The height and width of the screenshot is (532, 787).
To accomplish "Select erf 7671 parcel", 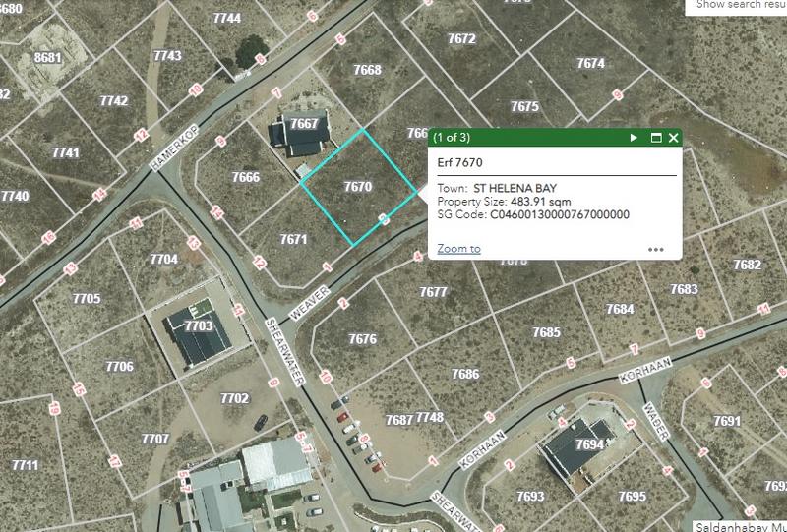I will (x=293, y=239).
